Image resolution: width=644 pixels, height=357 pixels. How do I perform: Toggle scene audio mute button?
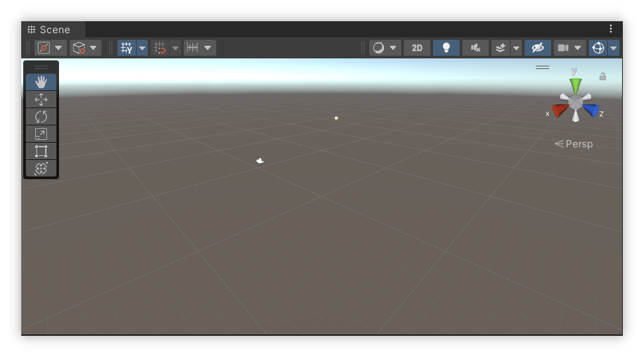tap(476, 48)
